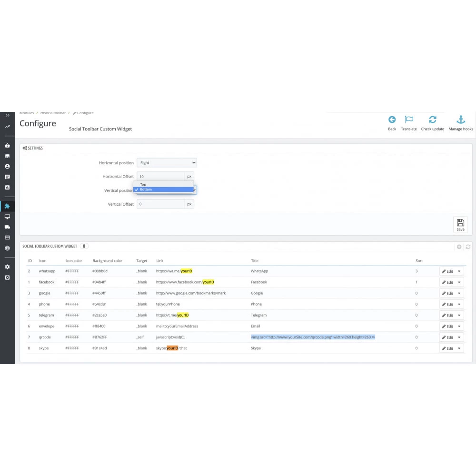Select the #00bb6d background color value
This screenshot has width=476, height=476.
click(x=100, y=271)
